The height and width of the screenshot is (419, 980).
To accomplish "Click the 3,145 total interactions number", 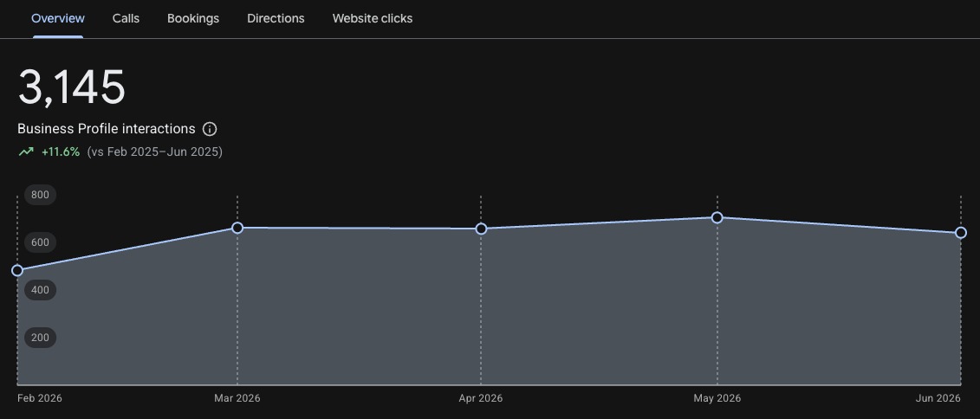I will (72, 87).
